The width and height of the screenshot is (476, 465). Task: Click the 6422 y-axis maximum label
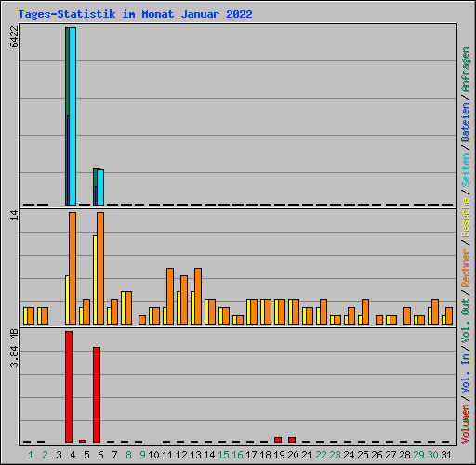[14, 36]
